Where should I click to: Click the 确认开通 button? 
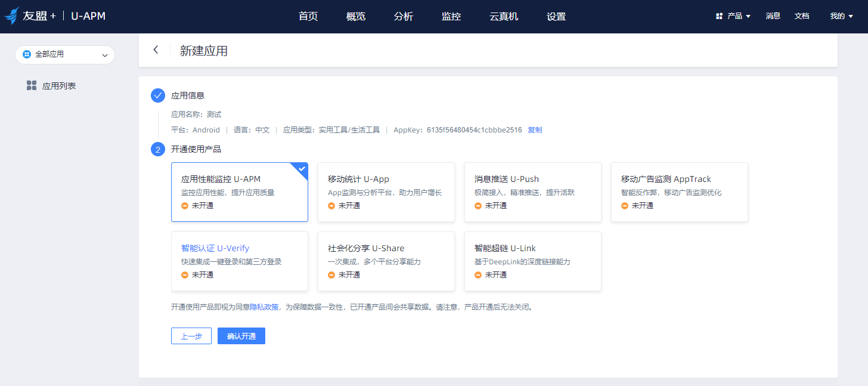point(241,336)
